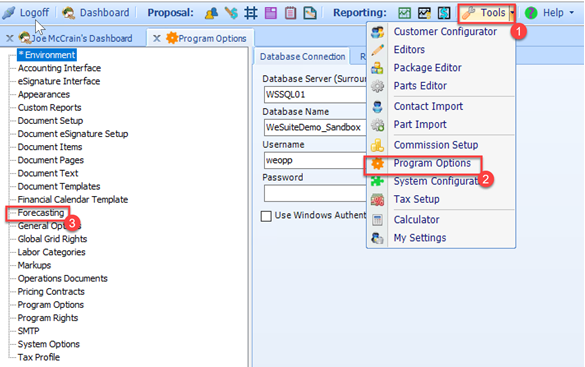The height and width of the screenshot is (367, 585).
Task: Expand the Help dropdown arrow
Action: pyautogui.click(x=572, y=13)
